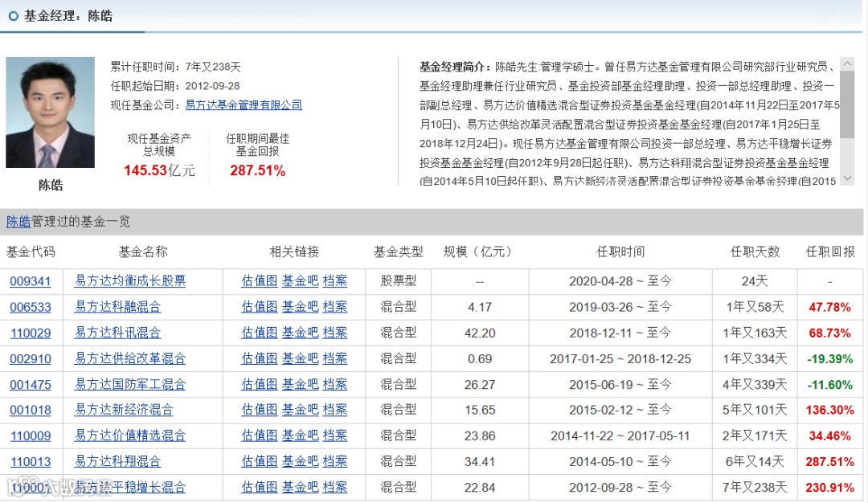This screenshot has width=868, height=503.
Task: Open fund code 110009
Action: coord(31,436)
